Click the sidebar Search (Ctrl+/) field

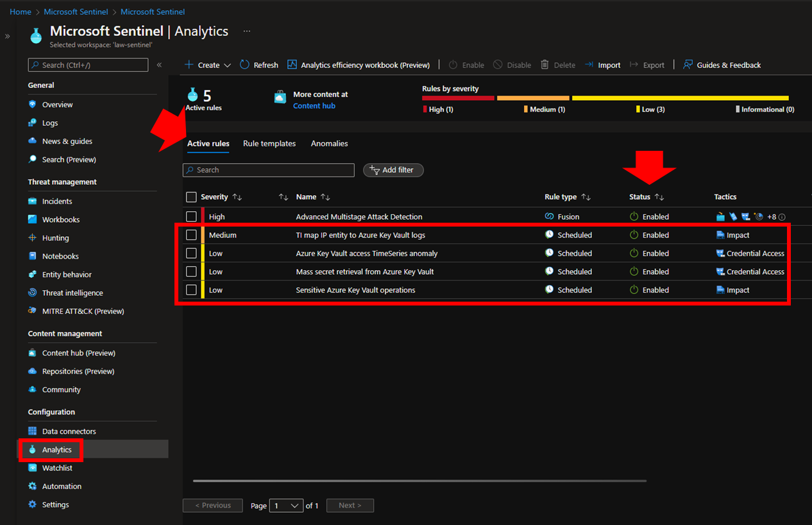pos(89,65)
